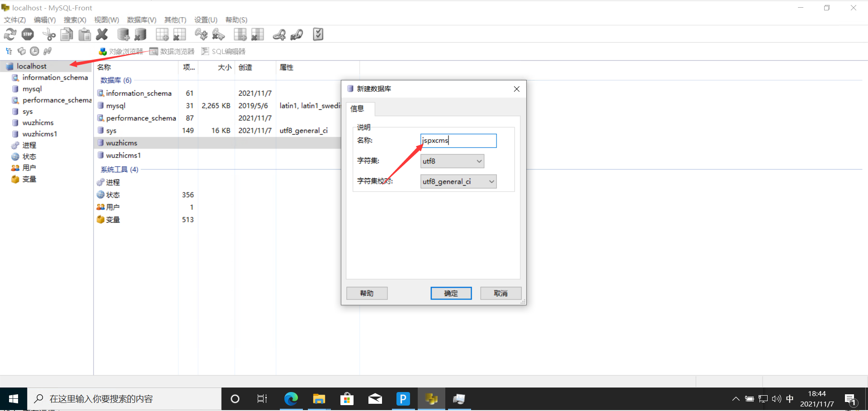Image resolution: width=868 pixels, height=411 pixels.
Task: Open the 数据库(V) menu
Action: pos(142,20)
